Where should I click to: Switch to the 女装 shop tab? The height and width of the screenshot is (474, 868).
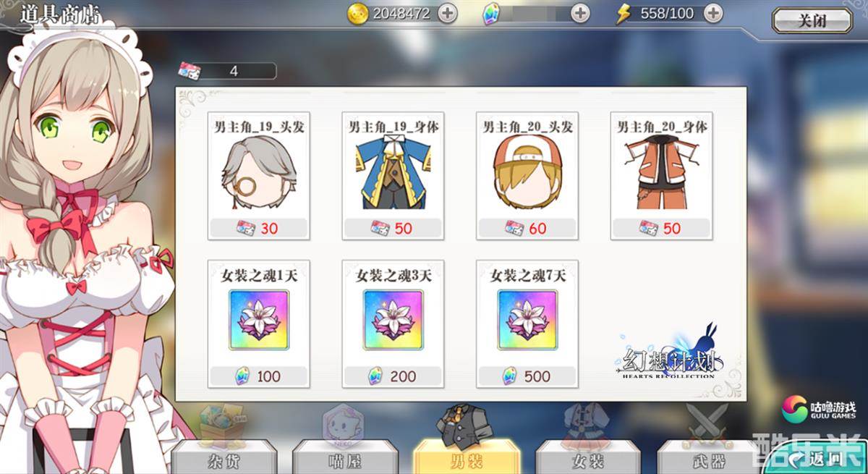tap(587, 457)
